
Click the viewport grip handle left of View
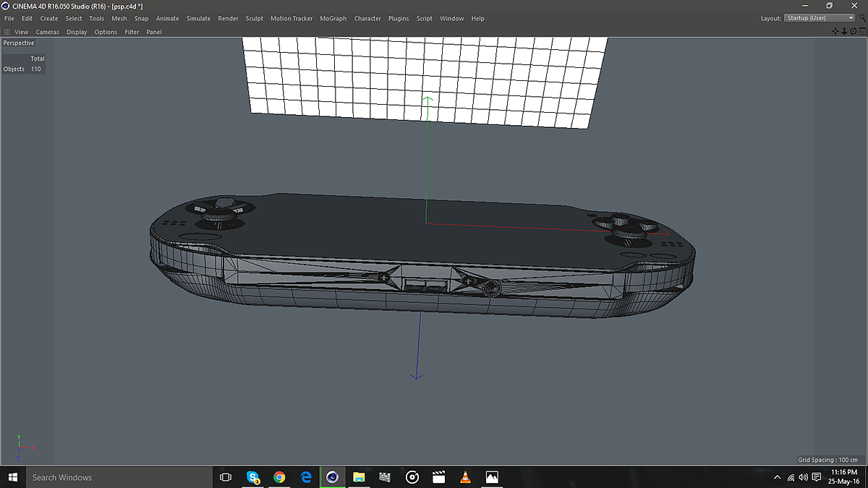coord(7,32)
